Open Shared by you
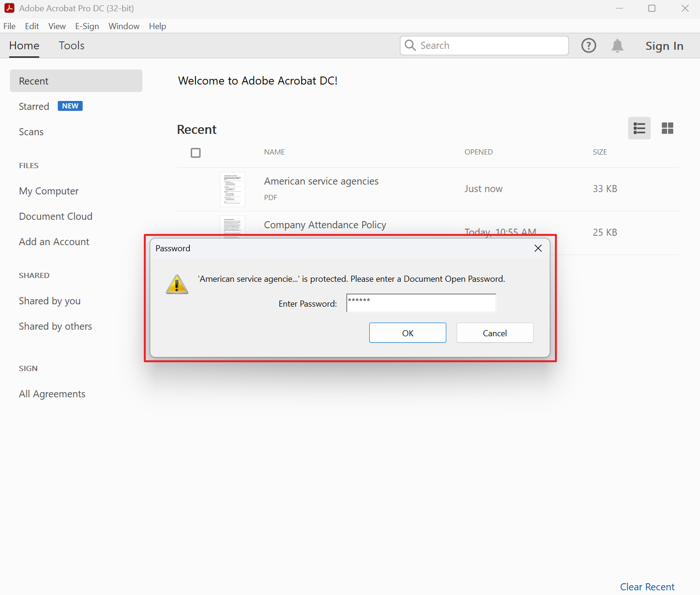 [x=50, y=301]
